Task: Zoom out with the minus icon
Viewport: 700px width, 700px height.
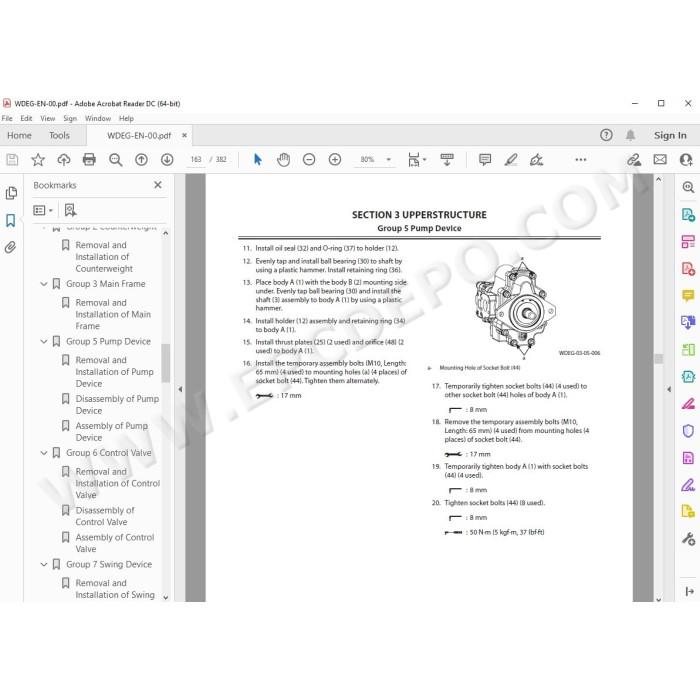Action: (x=309, y=159)
